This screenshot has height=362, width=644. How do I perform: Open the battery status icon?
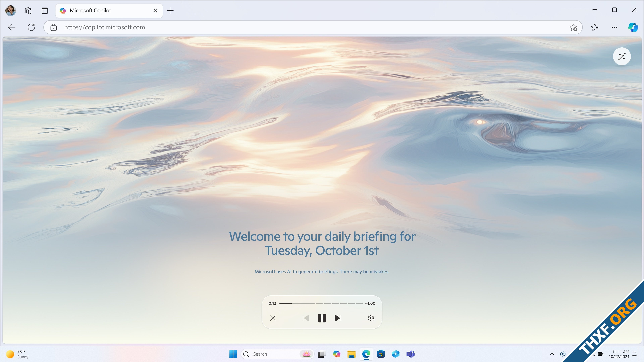tap(601, 354)
